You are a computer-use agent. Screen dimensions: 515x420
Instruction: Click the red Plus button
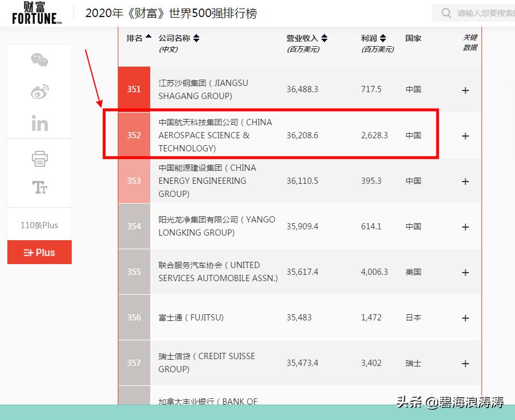tap(39, 252)
